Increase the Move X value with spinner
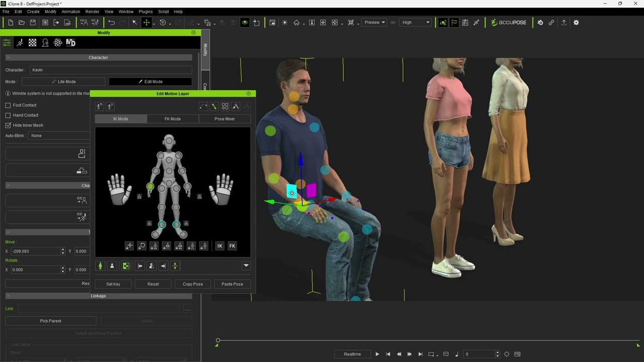Screen dimensions: 644x362 [63, 249]
